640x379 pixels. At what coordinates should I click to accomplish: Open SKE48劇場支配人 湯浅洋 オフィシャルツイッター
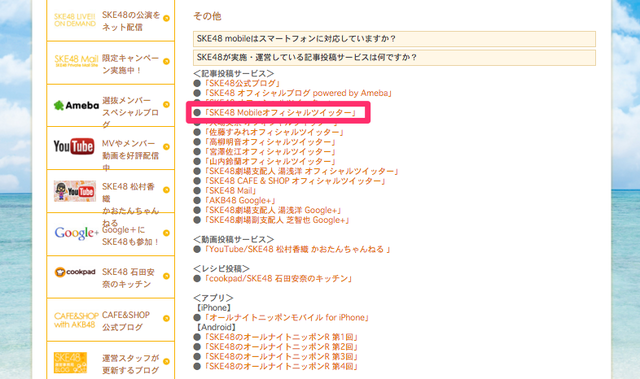(302, 171)
